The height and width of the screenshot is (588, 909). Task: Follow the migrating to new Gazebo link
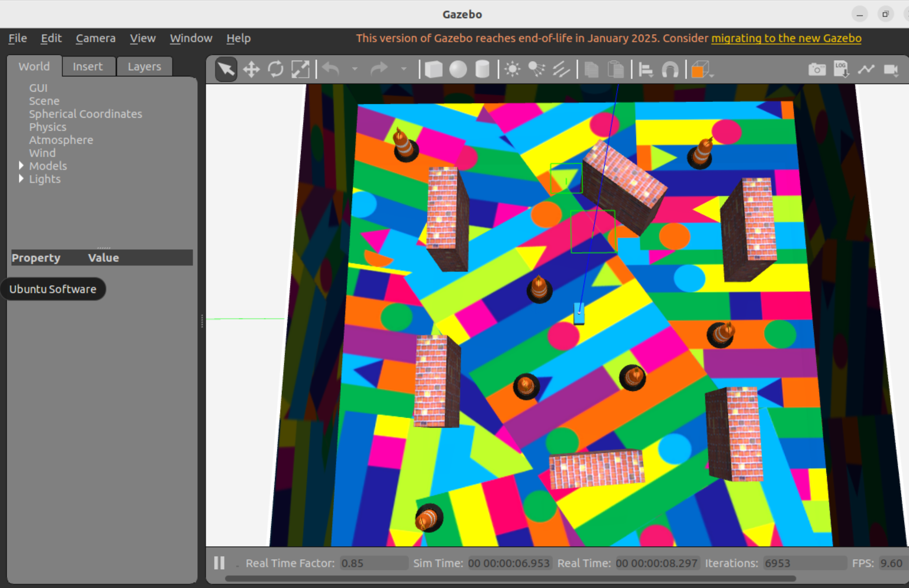click(x=786, y=38)
